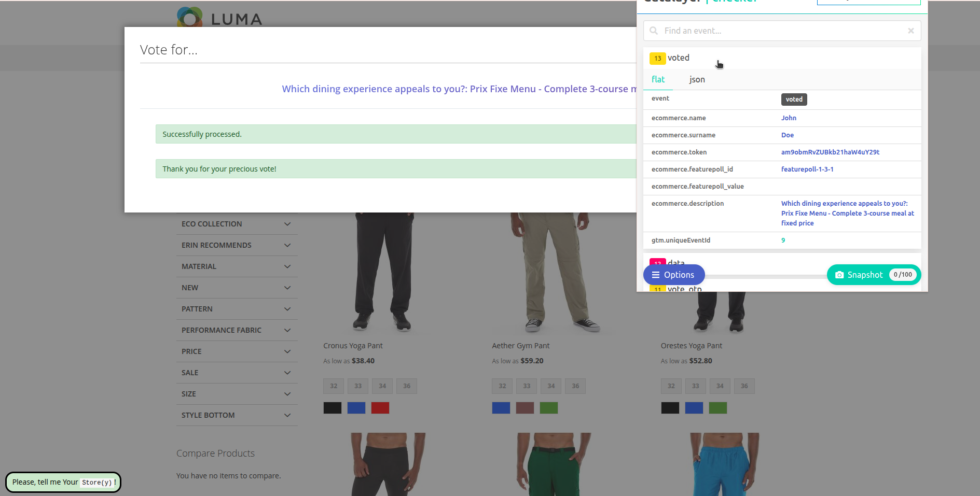Screen dimensions: 980x496
Task: Select size 32 for Cronus Yoga Pant
Action: pyautogui.click(x=334, y=386)
